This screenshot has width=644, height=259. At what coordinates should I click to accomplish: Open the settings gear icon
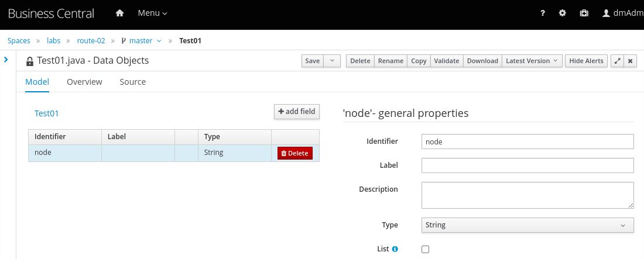[x=563, y=13]
